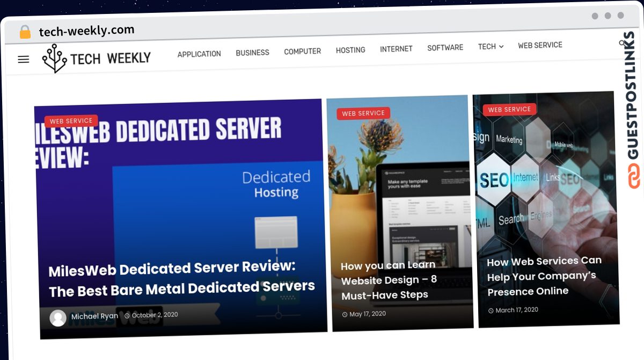
Task: Click author name Michael Ryan
Action: coord(94,316)
